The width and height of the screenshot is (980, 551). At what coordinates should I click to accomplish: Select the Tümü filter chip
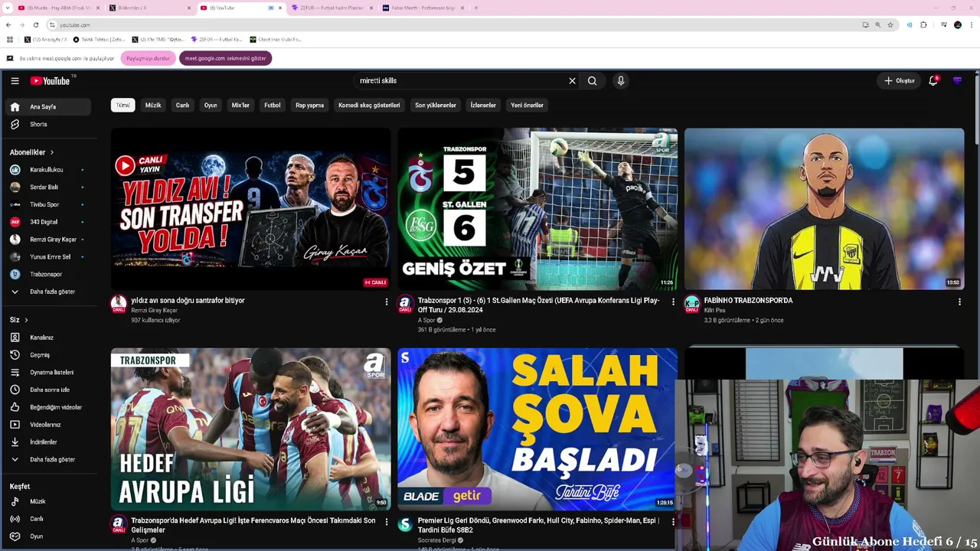(x=122, y=106)
